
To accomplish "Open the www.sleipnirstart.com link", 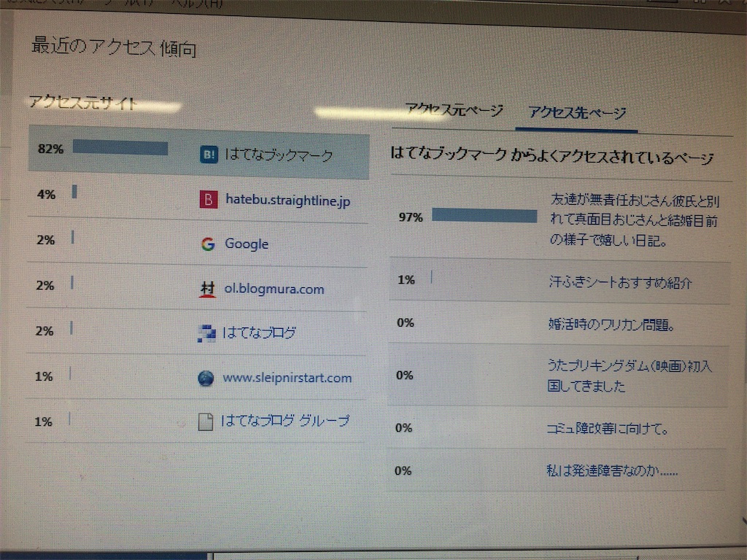I will (287, 378).
